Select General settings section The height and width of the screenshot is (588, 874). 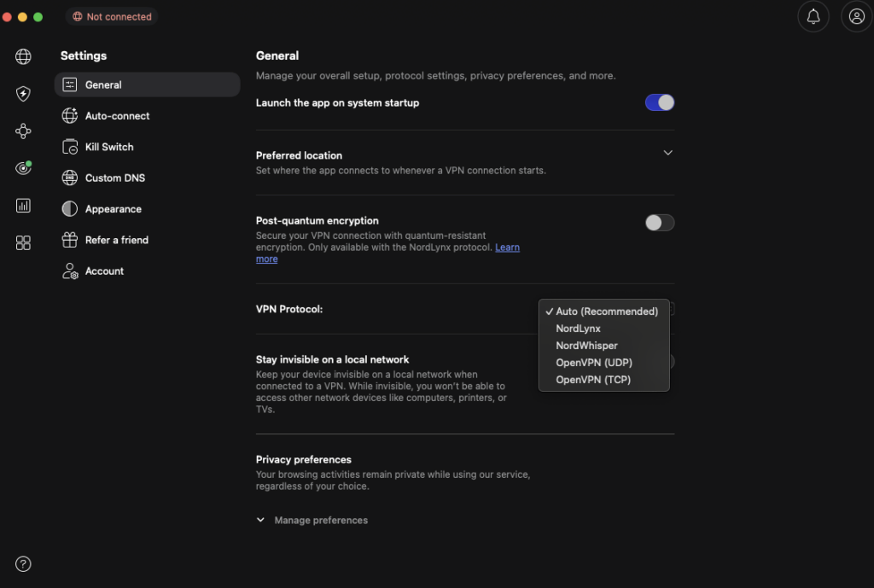tap(147, 84)
